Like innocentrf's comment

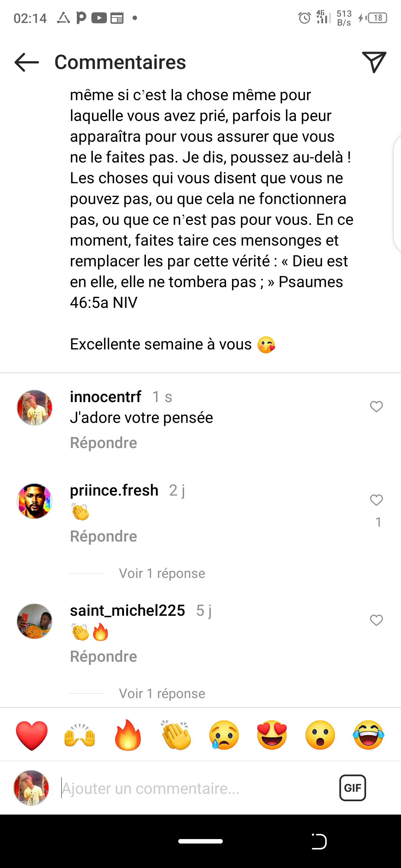[376, 407]
